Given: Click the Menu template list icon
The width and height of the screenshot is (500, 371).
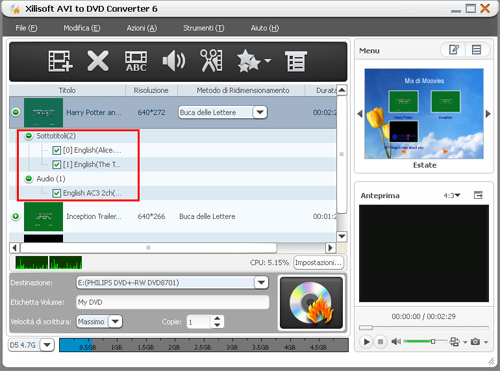Looking at the screenshot, I should (477, 50).
